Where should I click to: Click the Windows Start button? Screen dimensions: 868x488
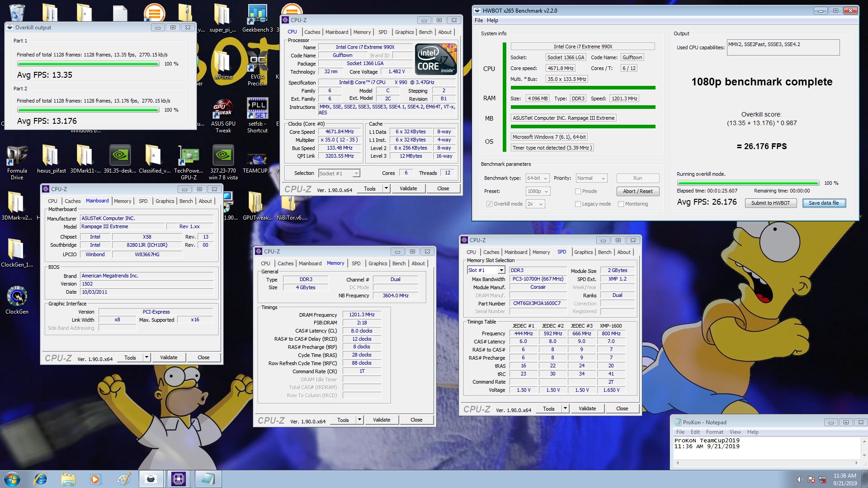tap(12, 479)
